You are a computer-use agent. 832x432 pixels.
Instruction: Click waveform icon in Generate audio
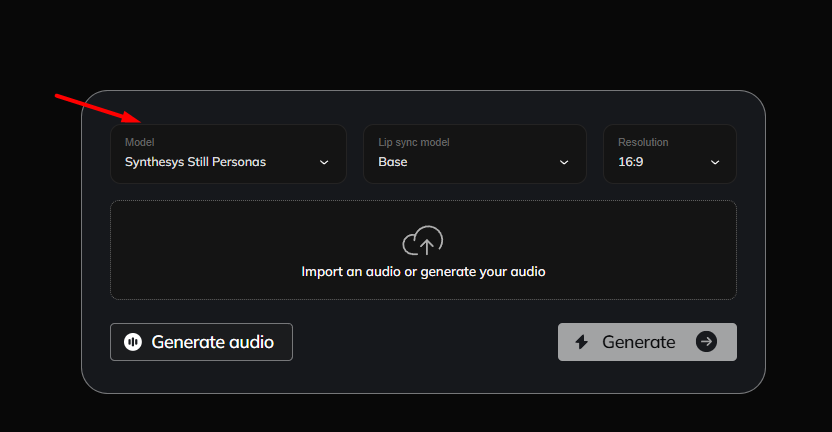click(133, 342)
